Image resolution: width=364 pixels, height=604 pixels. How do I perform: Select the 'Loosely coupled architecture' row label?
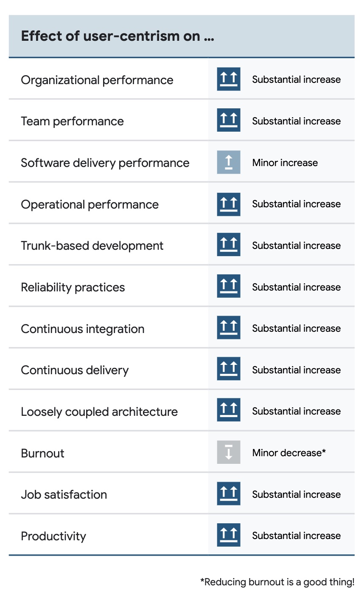click(99, 412)
